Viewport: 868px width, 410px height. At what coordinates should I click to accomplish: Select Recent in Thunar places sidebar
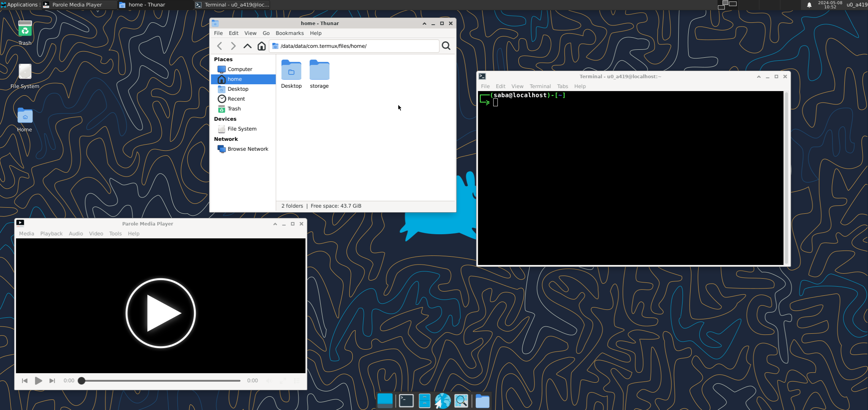(236, 99)
